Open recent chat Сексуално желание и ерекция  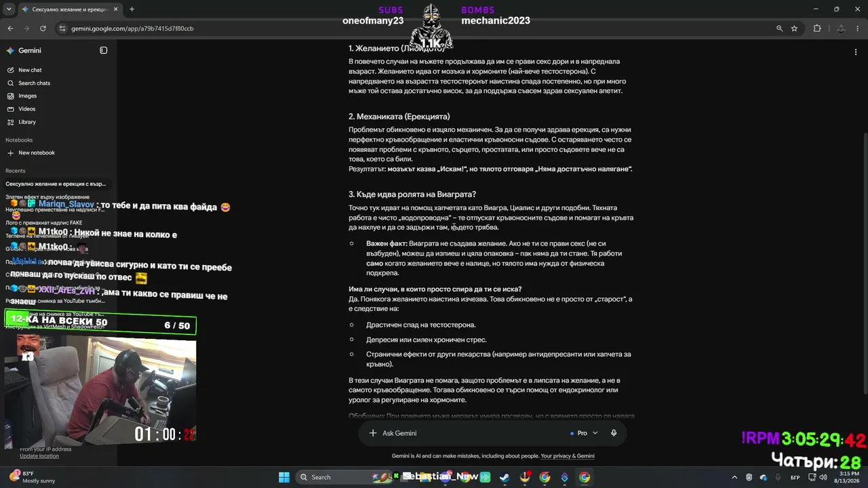(56, 184)
